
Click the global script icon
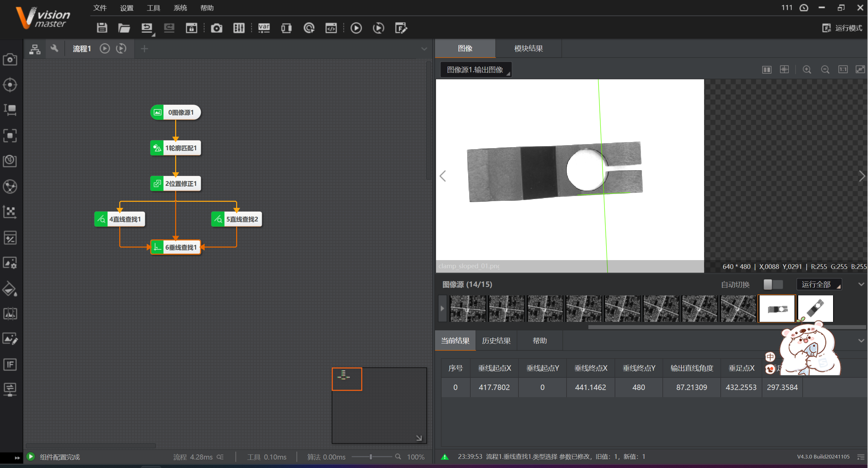click(x=331, y=28)
